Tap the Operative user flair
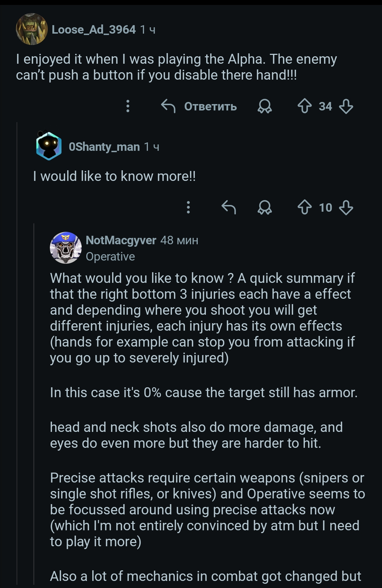 pyautogui.click(x=110, y=256)
